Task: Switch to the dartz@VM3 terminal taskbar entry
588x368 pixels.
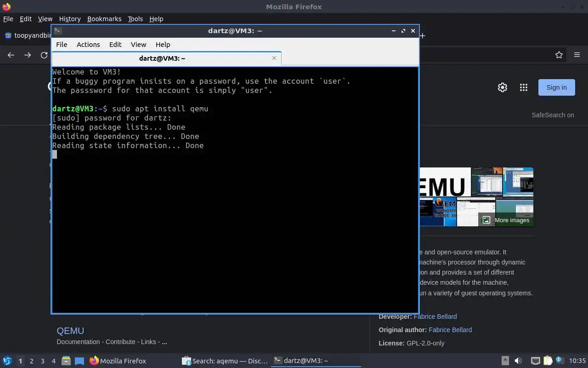Action: coord(316,361)
